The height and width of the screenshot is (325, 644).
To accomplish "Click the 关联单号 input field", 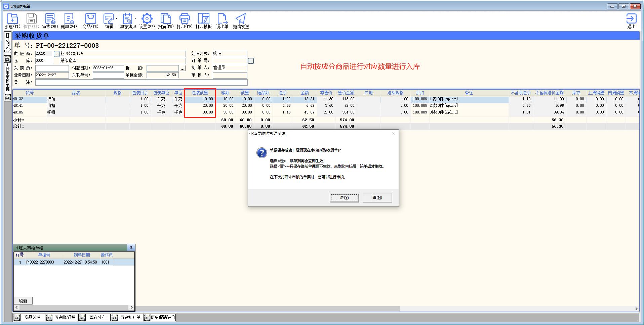I will click(x=108, y=75).
